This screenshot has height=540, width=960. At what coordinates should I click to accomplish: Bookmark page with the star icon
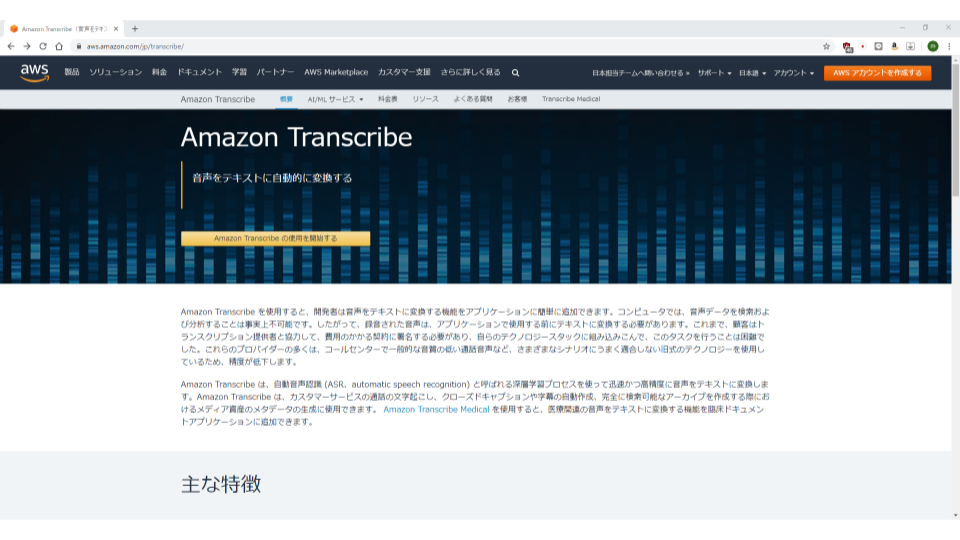pyautogui.click(x=827, y=47)
